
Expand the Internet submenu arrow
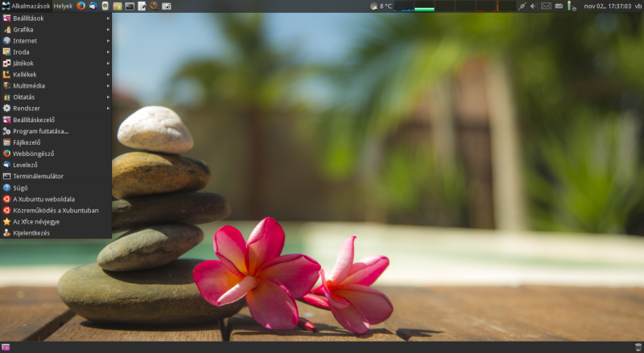(108, 41)
